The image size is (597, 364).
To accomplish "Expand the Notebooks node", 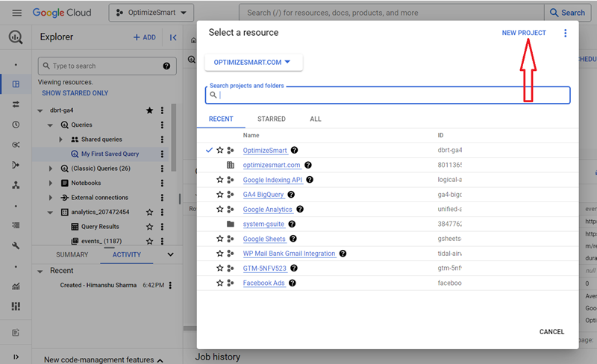I will 50,183.
